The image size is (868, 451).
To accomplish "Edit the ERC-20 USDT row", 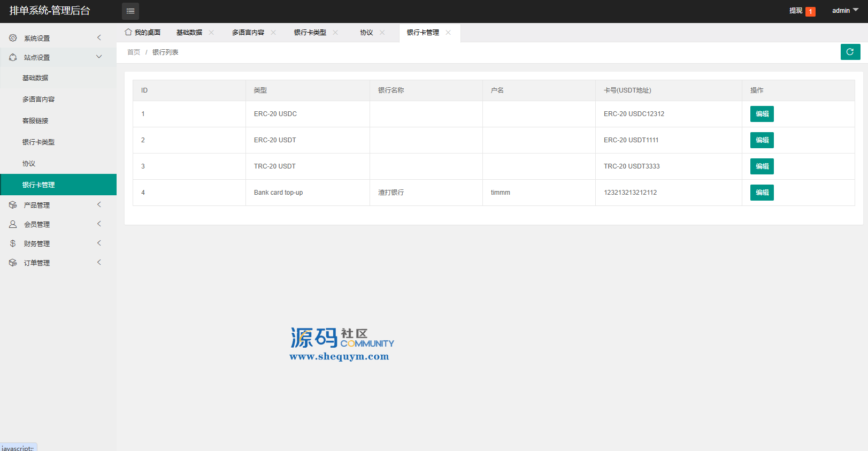I will point(762,140).
